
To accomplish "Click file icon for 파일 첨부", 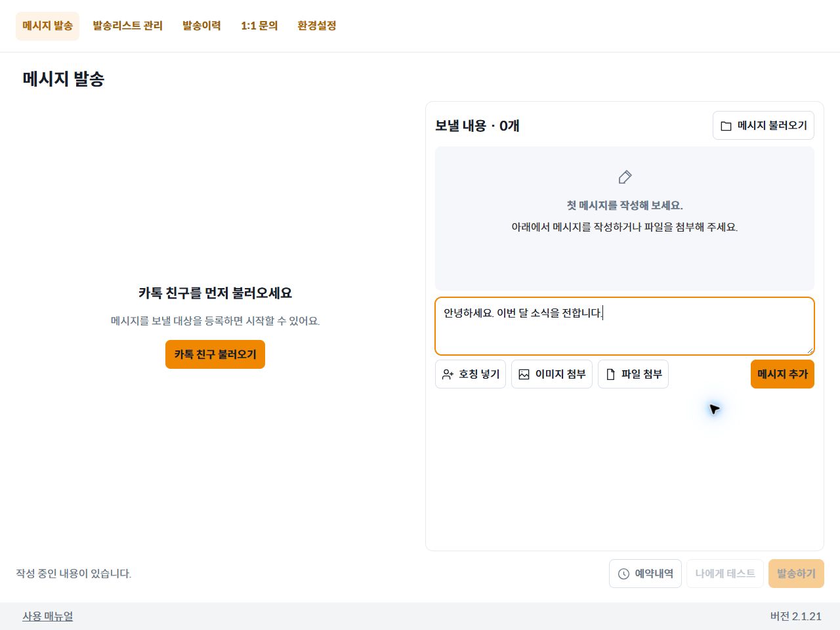I will click(610, 374).
